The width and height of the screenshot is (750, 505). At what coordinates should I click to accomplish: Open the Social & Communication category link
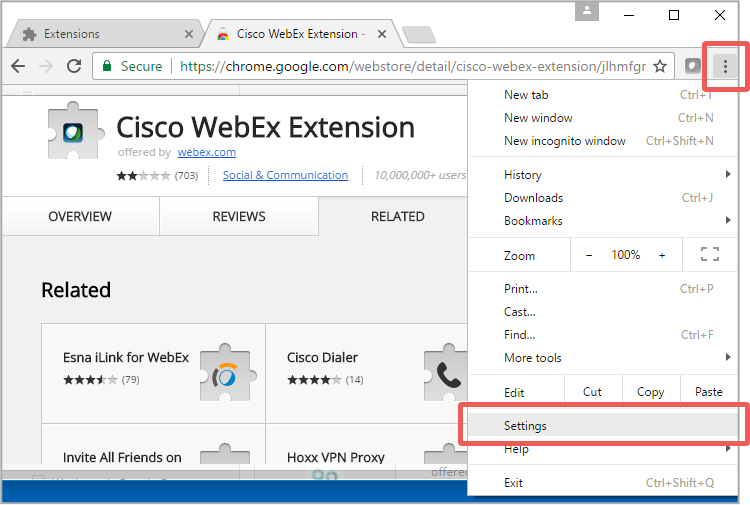pos(286,175)
